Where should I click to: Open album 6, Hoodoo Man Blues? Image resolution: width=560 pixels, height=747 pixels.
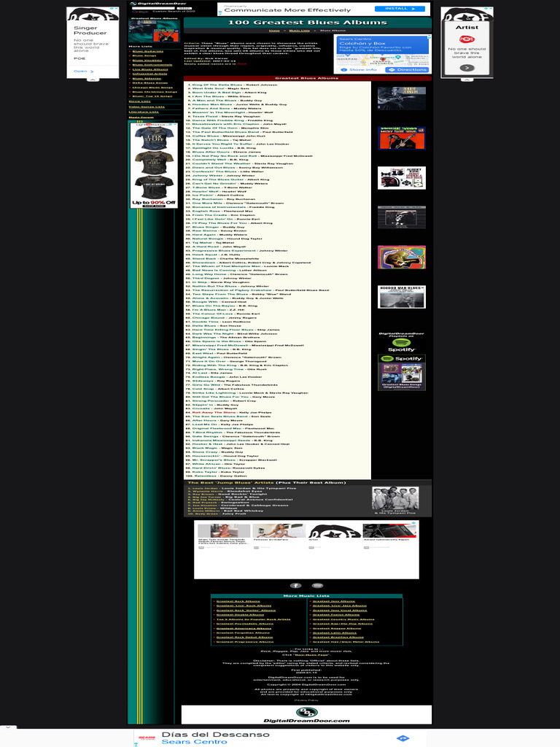[212, 104]
